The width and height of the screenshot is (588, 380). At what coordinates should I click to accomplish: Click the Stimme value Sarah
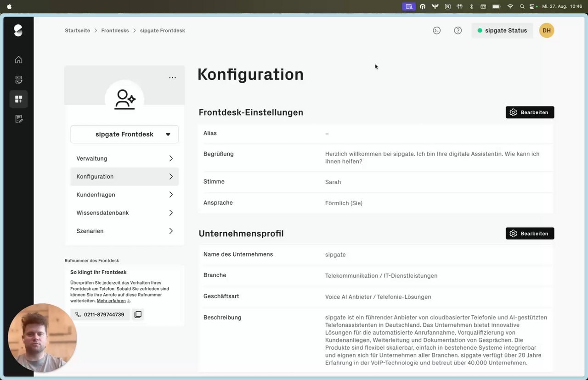[333, 182]
